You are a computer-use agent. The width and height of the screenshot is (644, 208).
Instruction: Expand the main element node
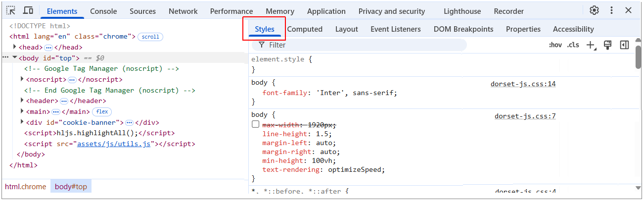point(22,111)
